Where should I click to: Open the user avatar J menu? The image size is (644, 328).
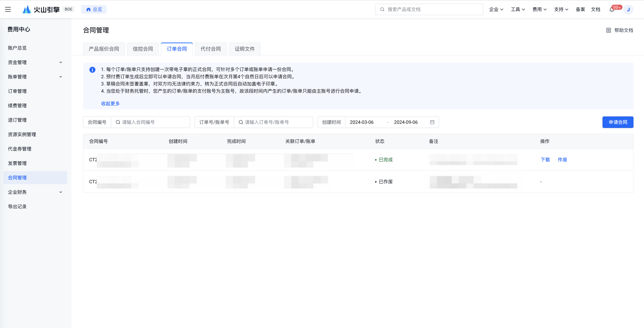(628, 10)
